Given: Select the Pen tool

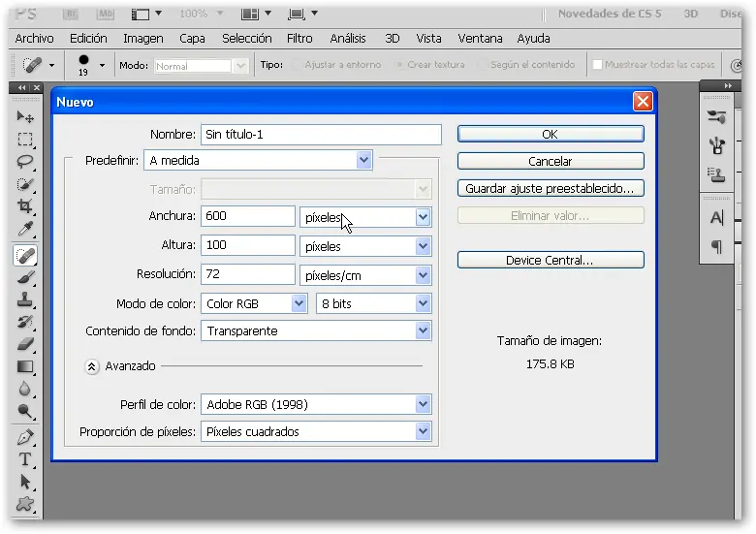Looking at the screenshot, I should [25, 437].
